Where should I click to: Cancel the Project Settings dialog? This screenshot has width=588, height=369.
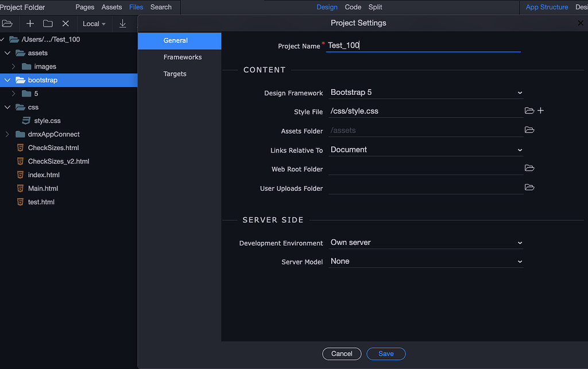tap(342, 353)
